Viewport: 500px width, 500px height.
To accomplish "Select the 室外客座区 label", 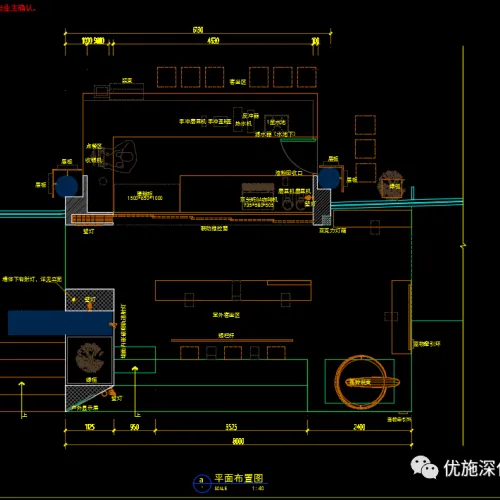I will [226, 315].
